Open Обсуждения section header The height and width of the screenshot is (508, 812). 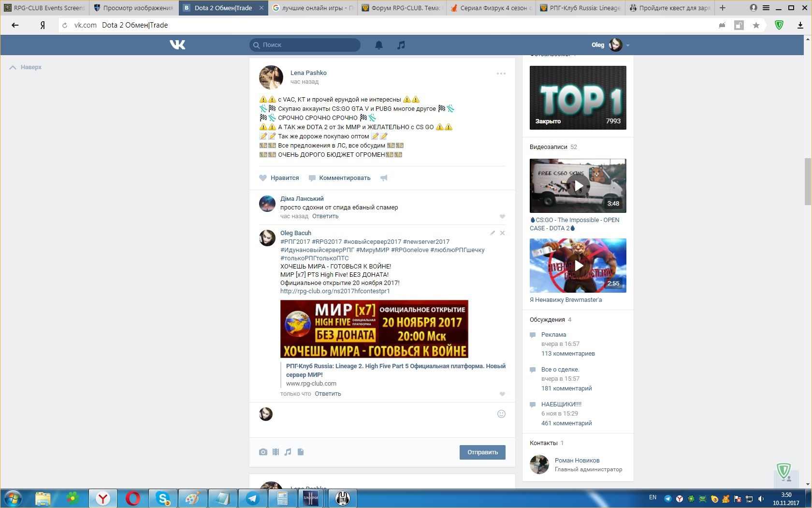547,320
